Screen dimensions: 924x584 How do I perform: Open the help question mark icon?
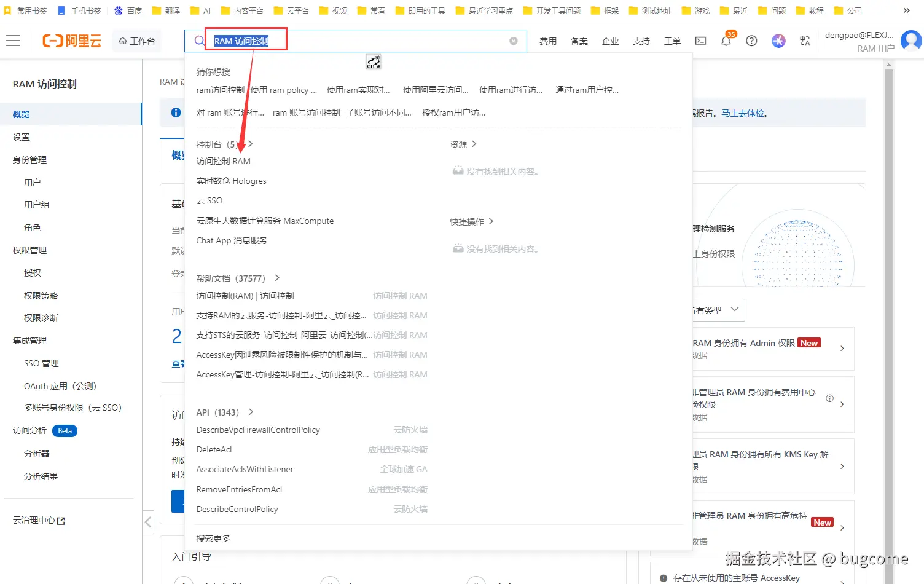[x=751, y=41]
